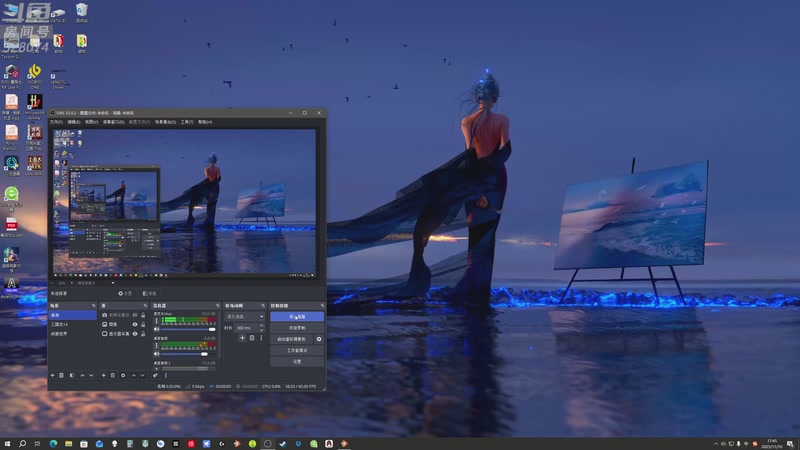Open the 场景集合(S) menu
This screenshot has width=800, height=450.
coord(165,122)
